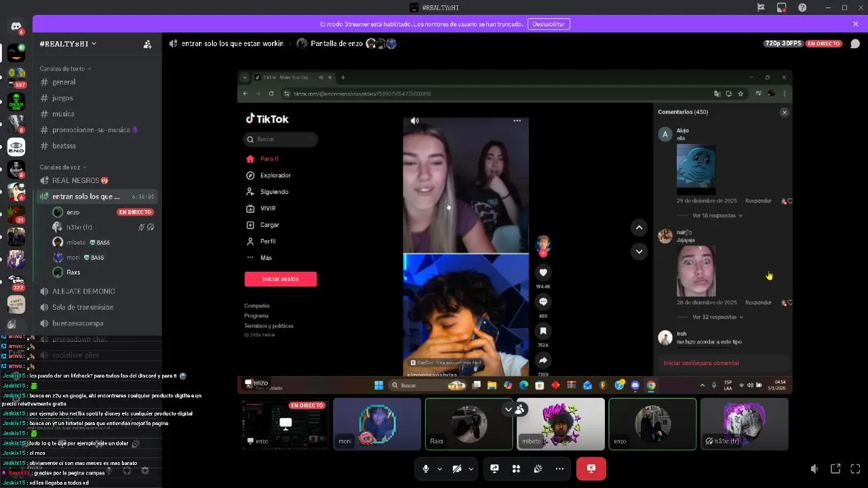Click the share your screen button
Viewport: 868px width, 488px height.
tap(495, 468)
